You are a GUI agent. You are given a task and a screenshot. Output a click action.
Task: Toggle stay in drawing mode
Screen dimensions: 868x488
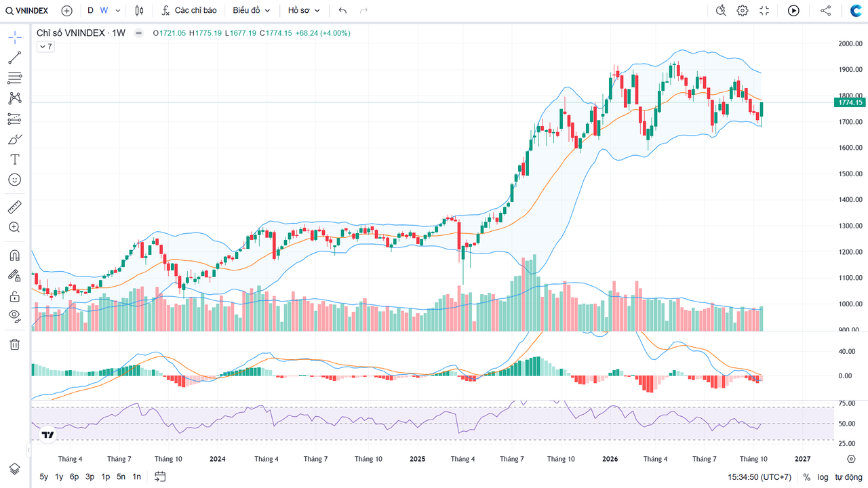14,275
